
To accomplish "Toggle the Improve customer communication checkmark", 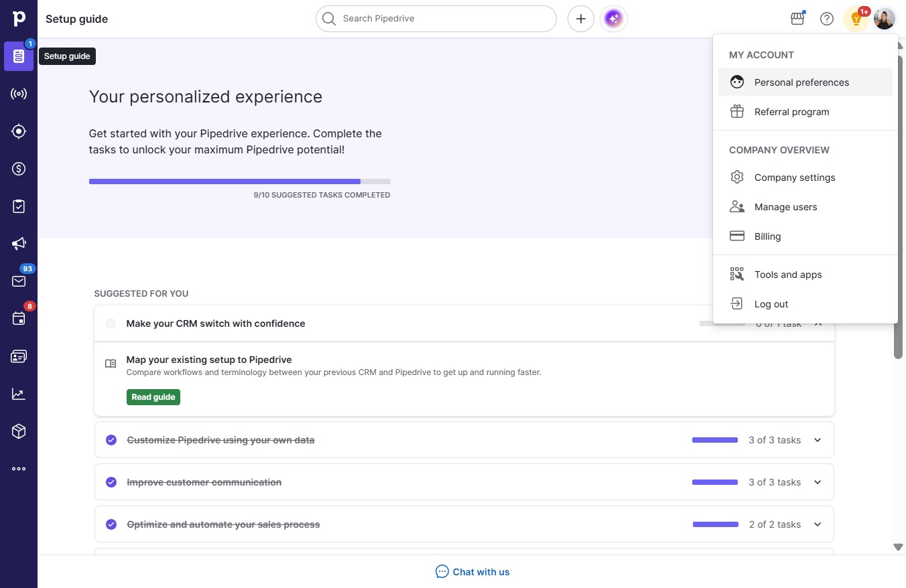I will pos(111,482).
